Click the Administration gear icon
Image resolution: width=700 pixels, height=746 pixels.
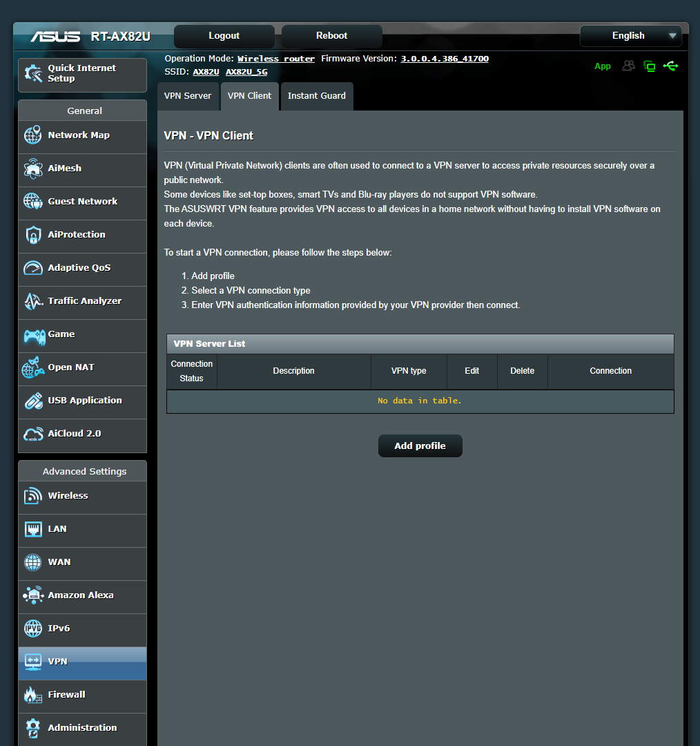click(33, 728)
